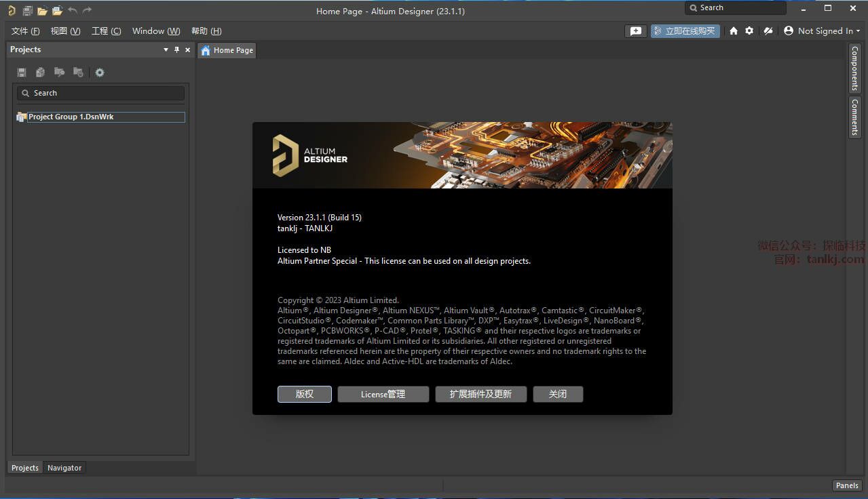Click the Licensed to NB text

(x=305, y=250)
